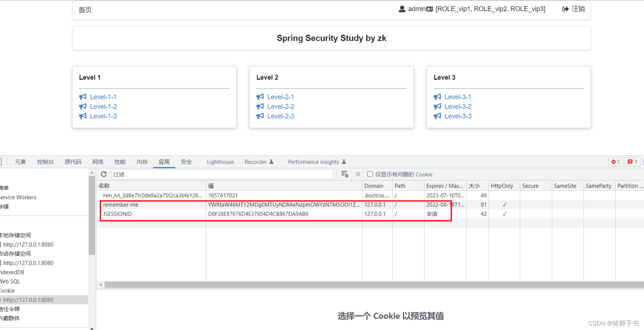Screen dimensions: 644x330
Task: Open the Recorder tab
Action: [256, 162]
